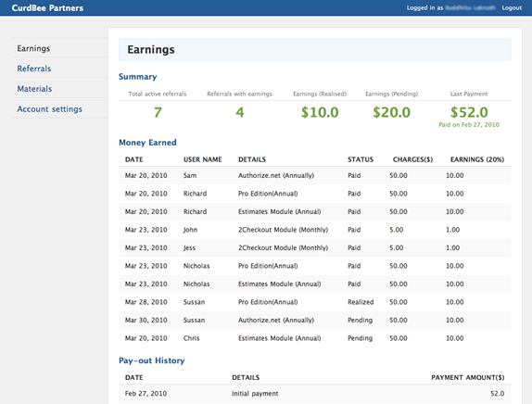Click the DATE column header in Money Earned

point(134,159)
